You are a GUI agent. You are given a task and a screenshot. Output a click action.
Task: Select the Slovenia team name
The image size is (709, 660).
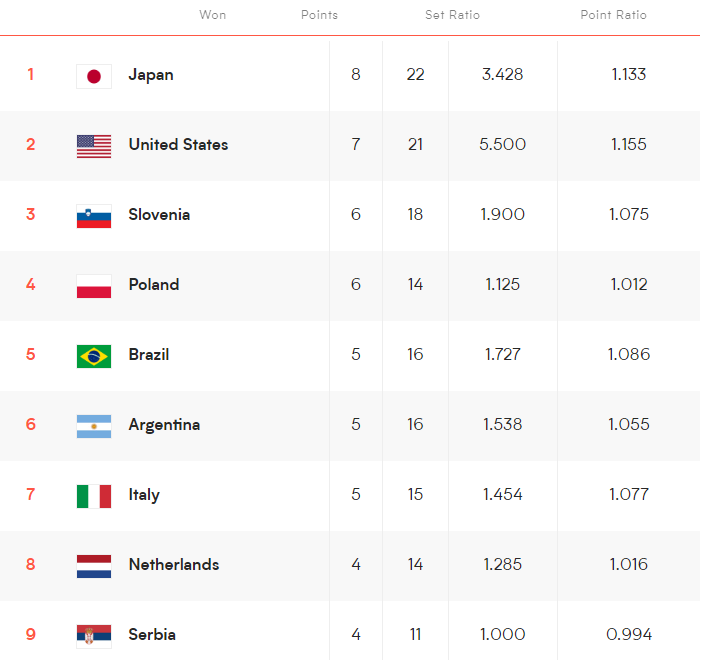pos(159,215)
